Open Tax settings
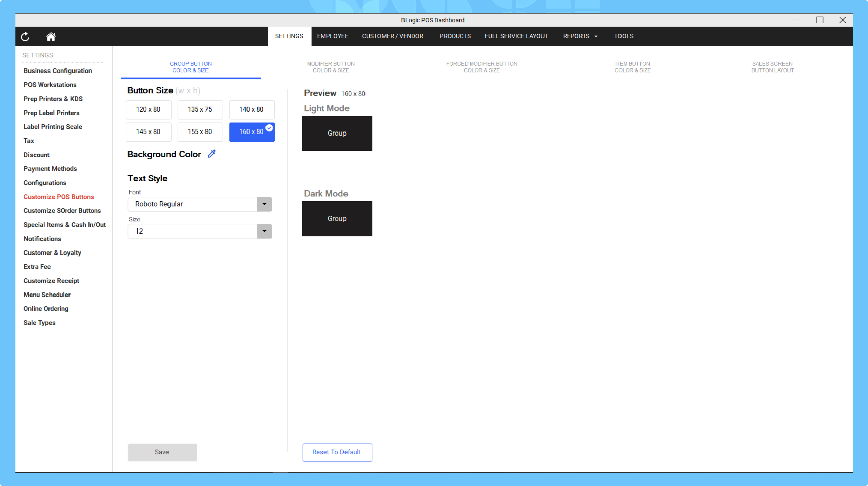Image resolution: width=868 pixels, height=486 pixels. (x=29, y=141)
